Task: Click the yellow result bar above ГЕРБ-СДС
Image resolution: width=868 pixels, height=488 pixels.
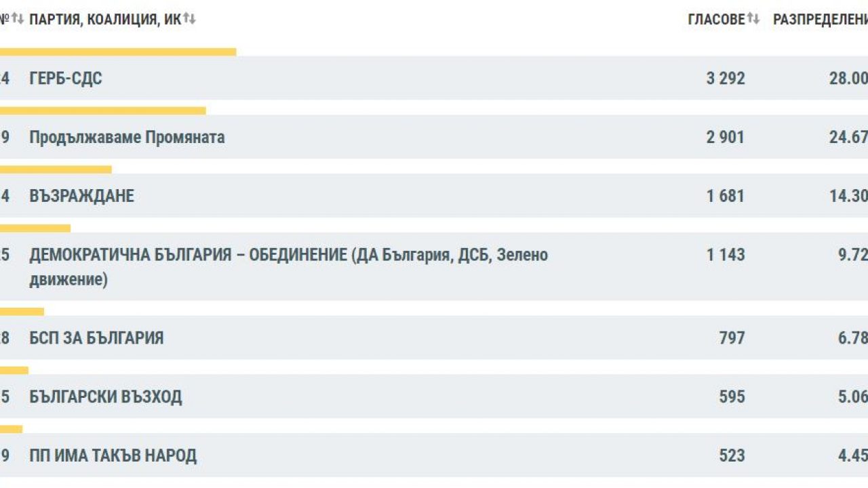Action: click(x=118, y=52)
